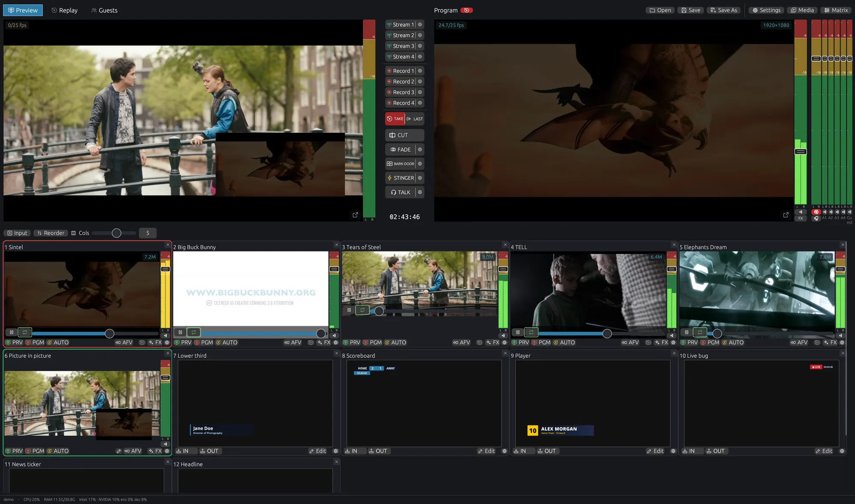This screenshot has width=855, height=504.
Task: Restart the Sintel clip with restart icon
Action: click(x=142, y=343)
